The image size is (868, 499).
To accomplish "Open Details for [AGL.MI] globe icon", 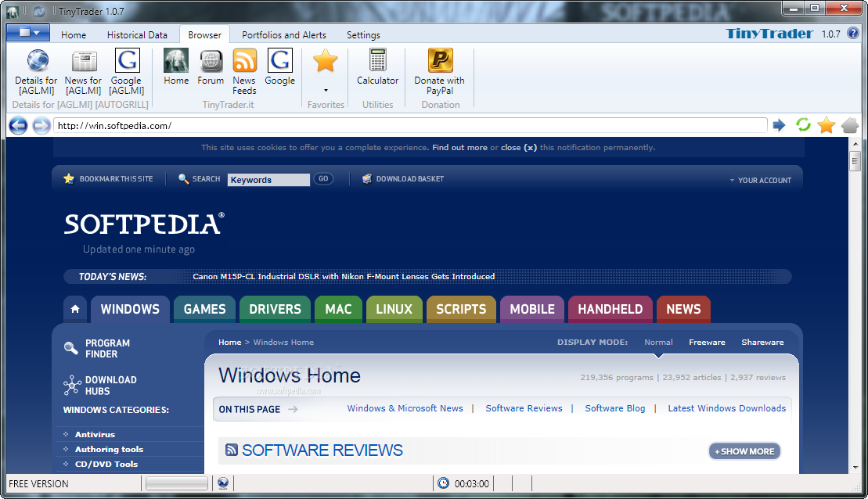I will [x=38, y=60].
